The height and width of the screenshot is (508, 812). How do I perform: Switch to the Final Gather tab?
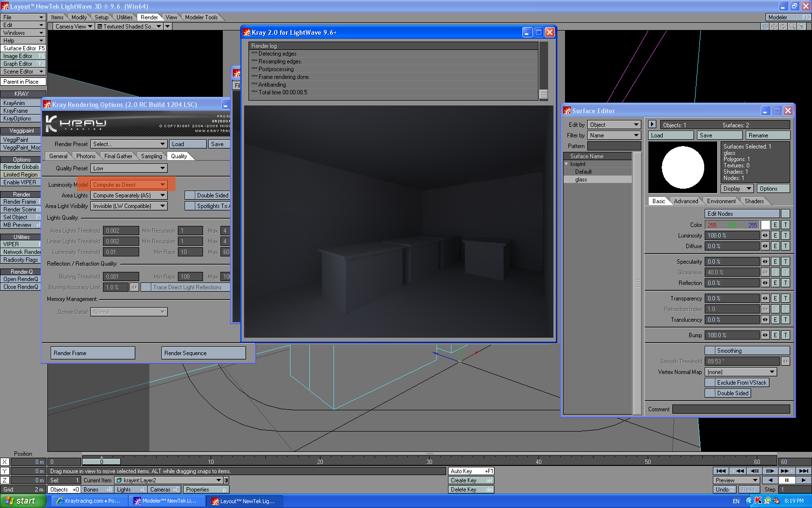click(118, 156)
